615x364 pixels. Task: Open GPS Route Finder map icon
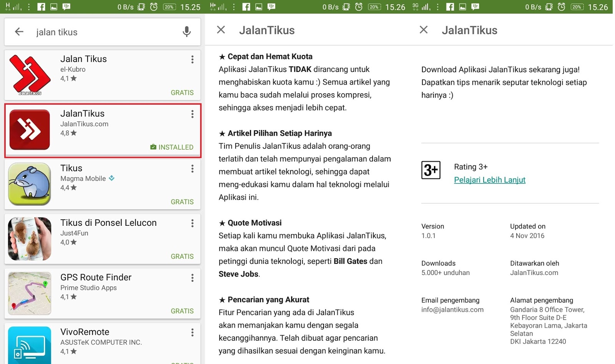[x=30, y=293]
